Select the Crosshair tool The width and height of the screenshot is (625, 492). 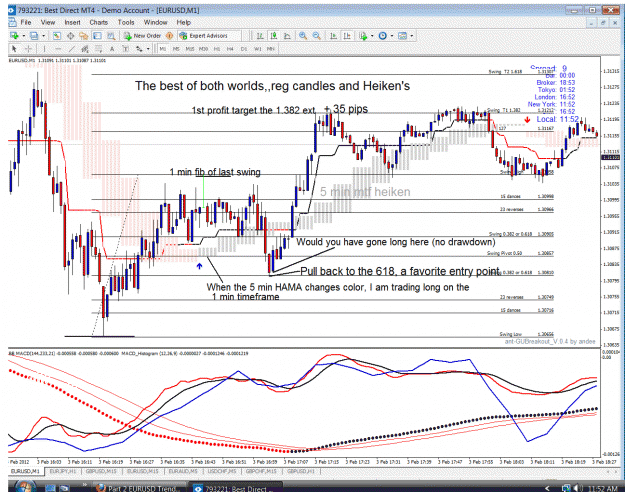(28, 49)
